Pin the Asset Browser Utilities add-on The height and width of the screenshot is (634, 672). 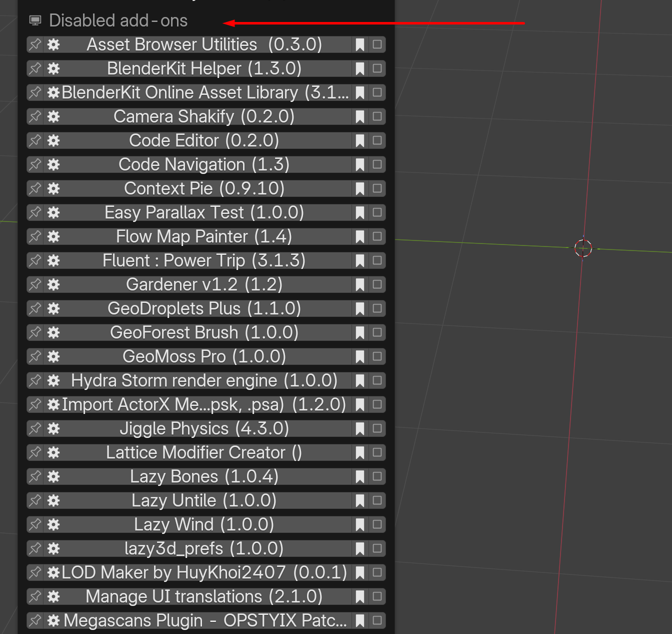tap(35, 44)
